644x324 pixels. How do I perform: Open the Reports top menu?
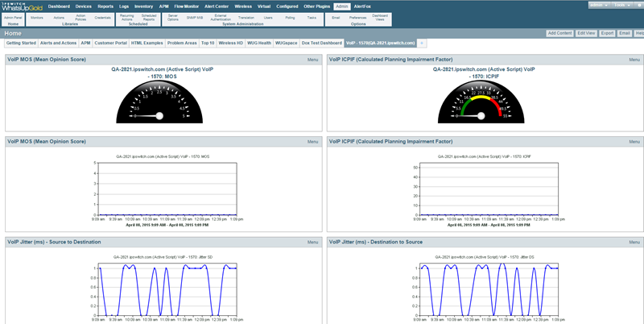pyautogui.click(x=105, y=6)
